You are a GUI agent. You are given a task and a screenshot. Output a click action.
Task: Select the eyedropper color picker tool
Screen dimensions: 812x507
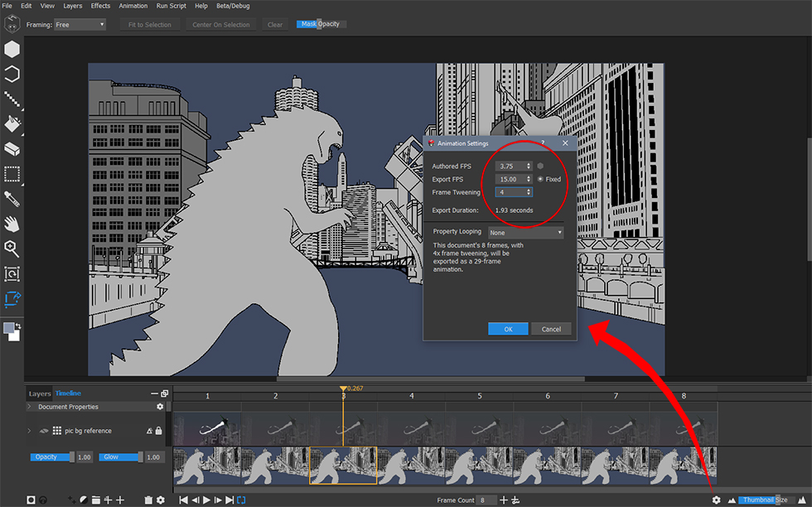[12, 199]
